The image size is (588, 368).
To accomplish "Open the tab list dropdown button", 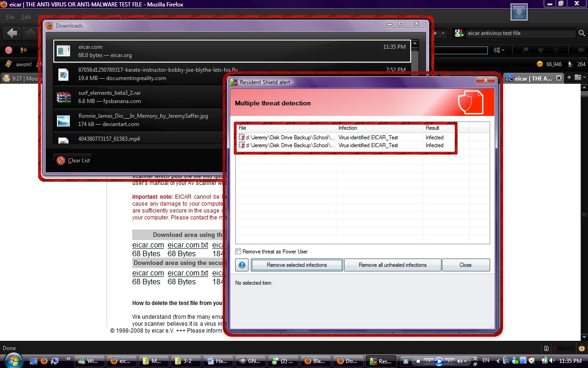I will [580, 78].
